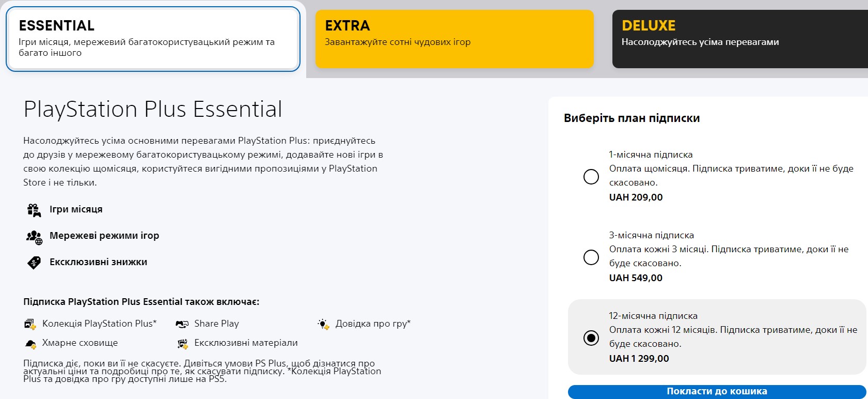Click the Мережеві режими ігор icon
Viewport: 868px width, 399px height.
pos(34,237)
